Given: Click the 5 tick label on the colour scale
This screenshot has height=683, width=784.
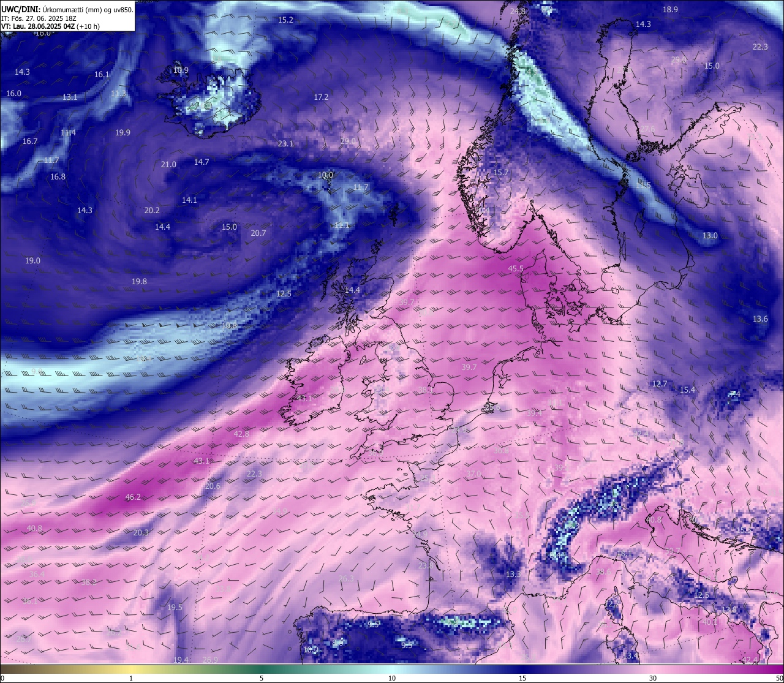Looking at the screenshot, I should coord(262,678).
